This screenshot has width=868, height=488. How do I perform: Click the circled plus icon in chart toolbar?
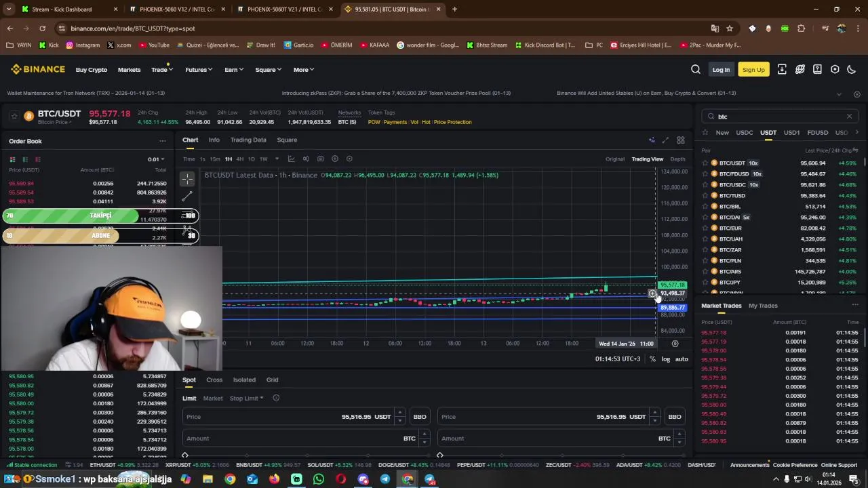[x=335, y=159]
